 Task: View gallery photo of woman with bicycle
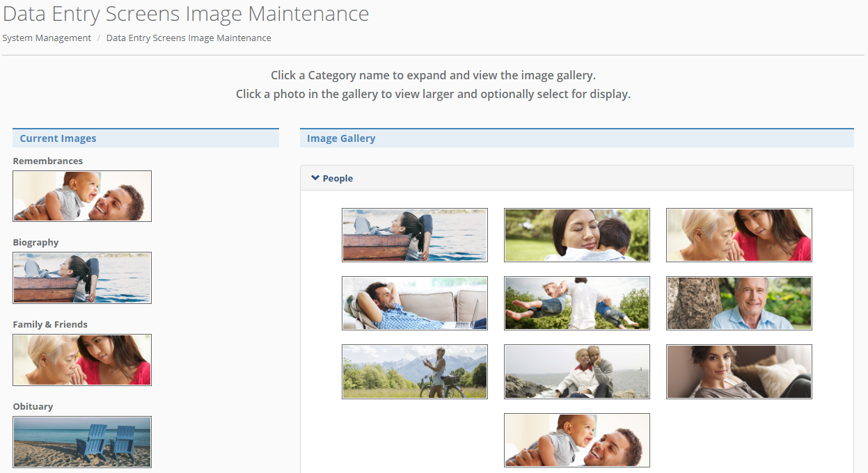415,371
